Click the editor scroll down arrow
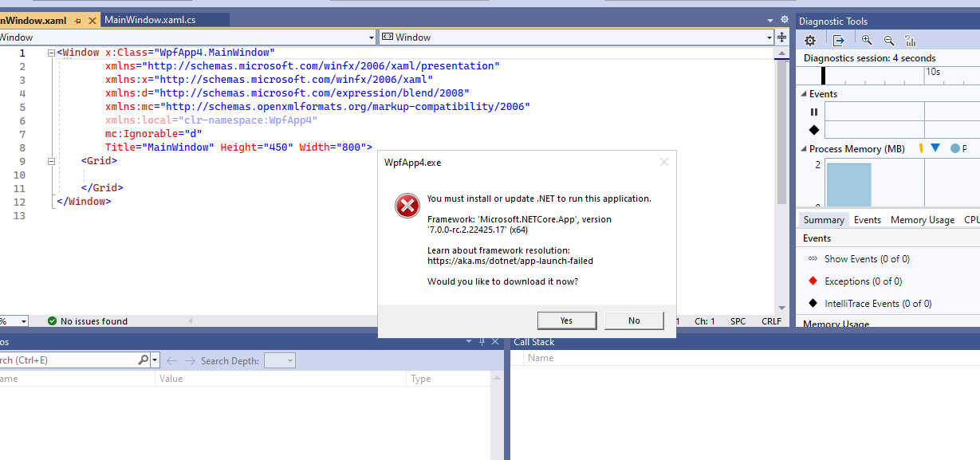 781,309
